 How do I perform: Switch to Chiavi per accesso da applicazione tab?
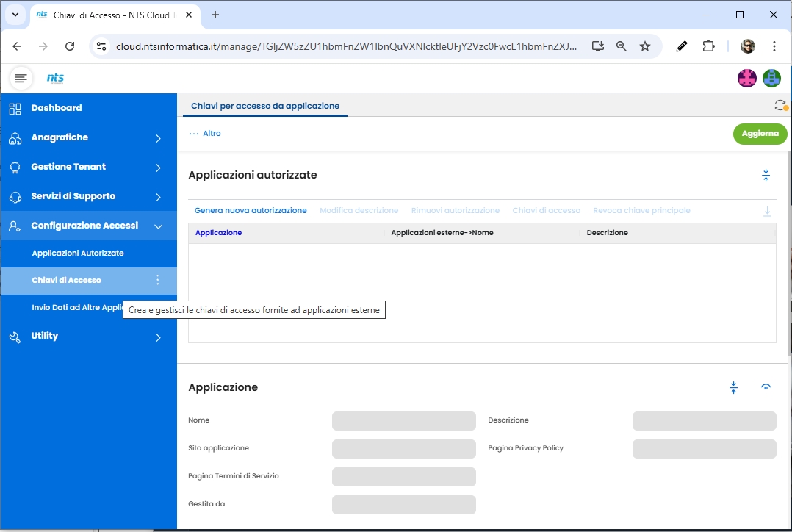[x=265, y=106]
